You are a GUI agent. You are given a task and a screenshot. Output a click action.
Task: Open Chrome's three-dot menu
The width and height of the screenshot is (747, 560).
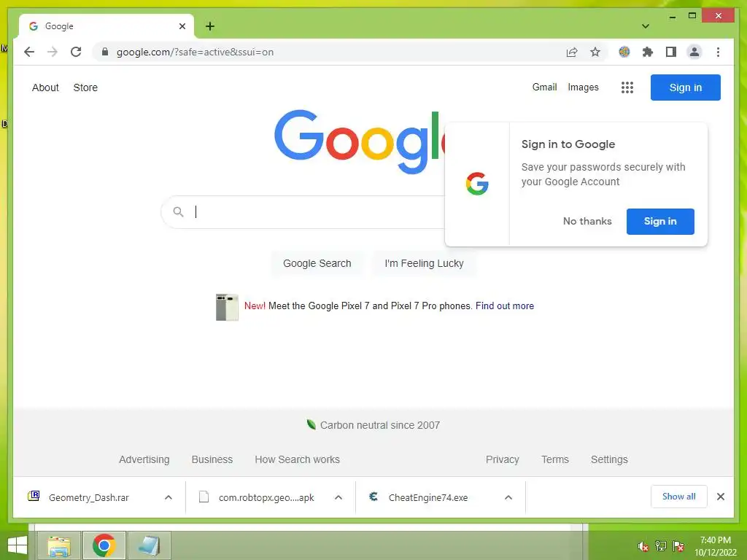click(x=718, y=52)
